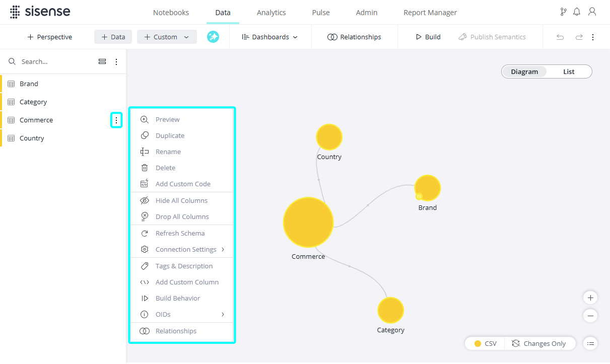Switch to the Analytics tab
This screenshot has height=364, width=610.
(x=271, y=13)
